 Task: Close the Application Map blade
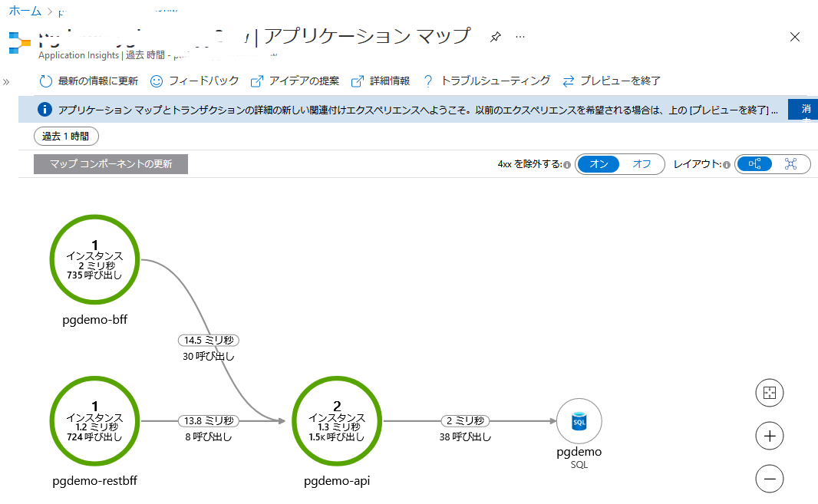[x=794, y=37]
